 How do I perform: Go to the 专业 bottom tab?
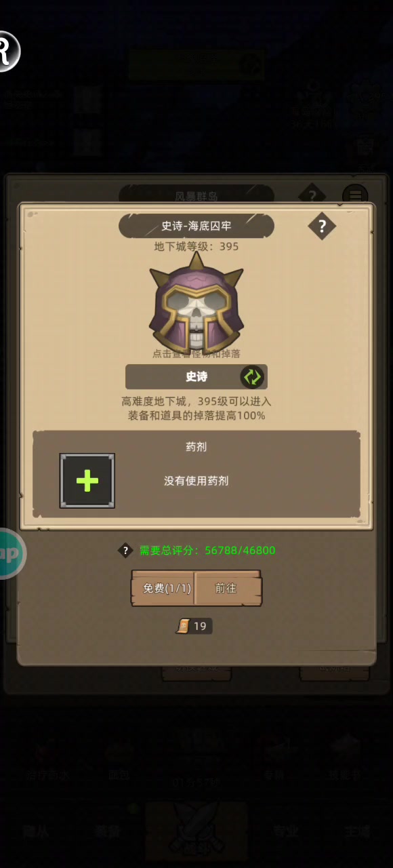[x=286, y=832]
